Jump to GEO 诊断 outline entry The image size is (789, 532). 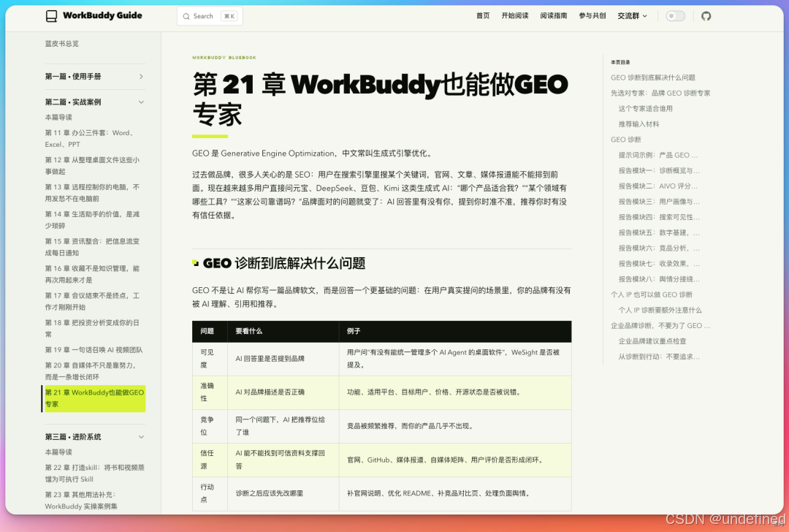(625, 140)
